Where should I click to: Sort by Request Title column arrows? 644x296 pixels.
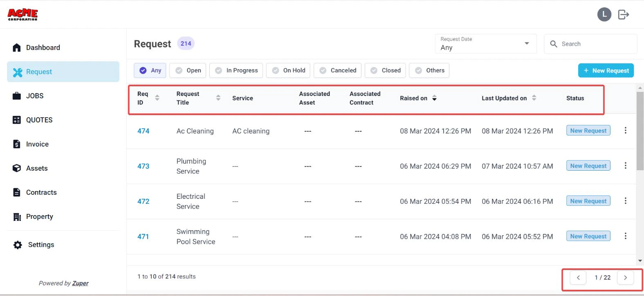coord(218,98)
